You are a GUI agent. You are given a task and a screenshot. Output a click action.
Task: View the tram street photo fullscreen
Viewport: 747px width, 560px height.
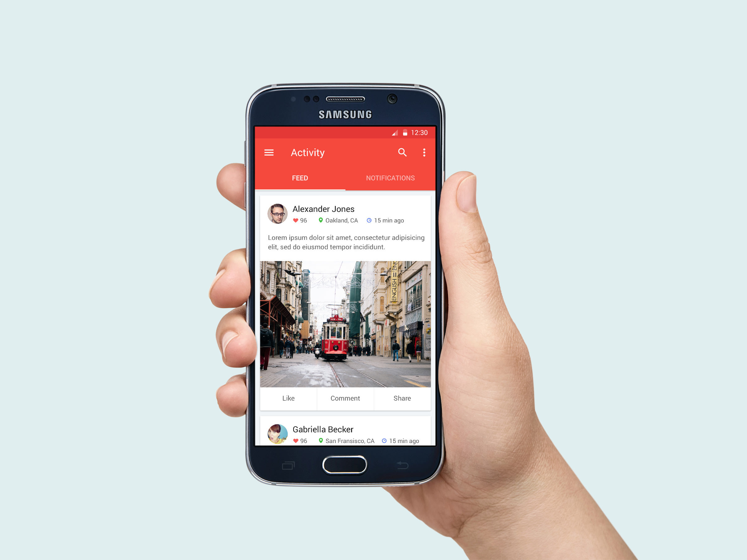click(x=346, y=320)
